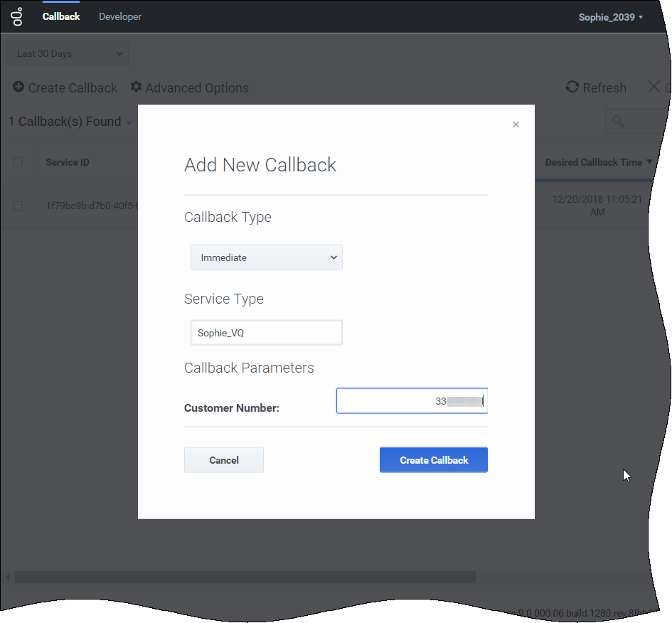Click the search magnifier icon

[618, 122]
